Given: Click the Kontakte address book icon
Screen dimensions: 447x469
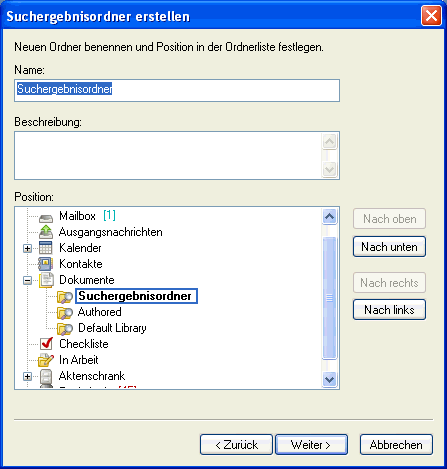Looking at the screenshot, I should 46,264.
